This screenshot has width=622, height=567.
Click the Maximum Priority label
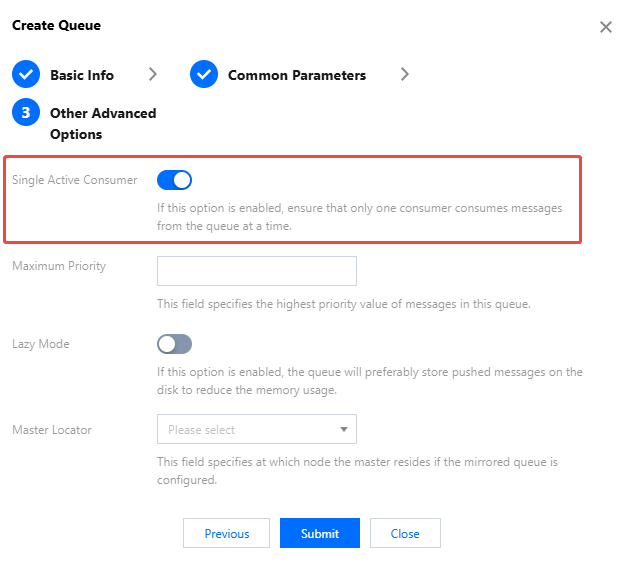click(x=59, y=266)
